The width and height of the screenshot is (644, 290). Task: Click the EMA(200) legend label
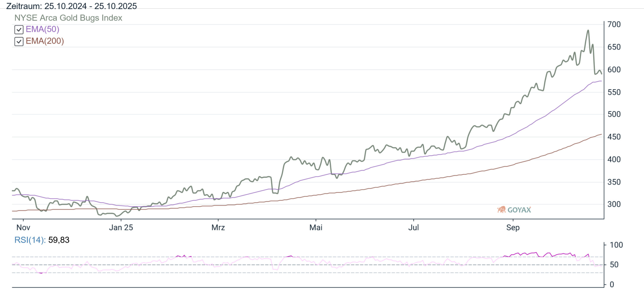click(x=45, y=41)
